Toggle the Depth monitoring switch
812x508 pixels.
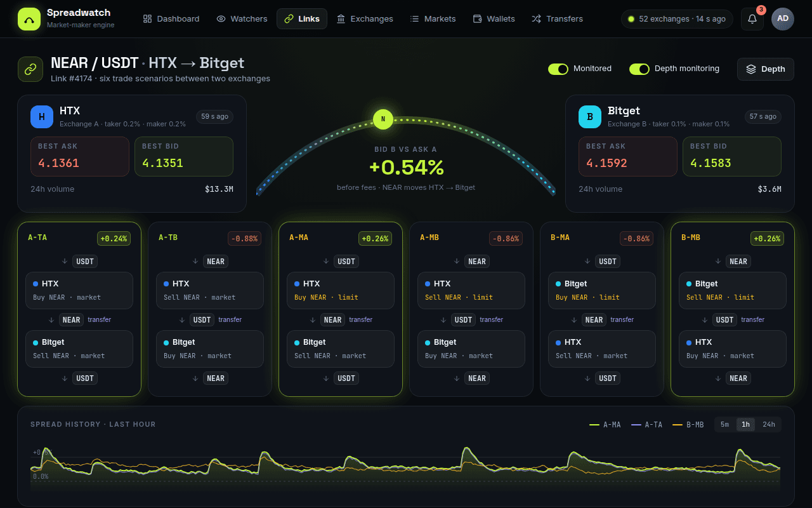[x=639, y=69]
